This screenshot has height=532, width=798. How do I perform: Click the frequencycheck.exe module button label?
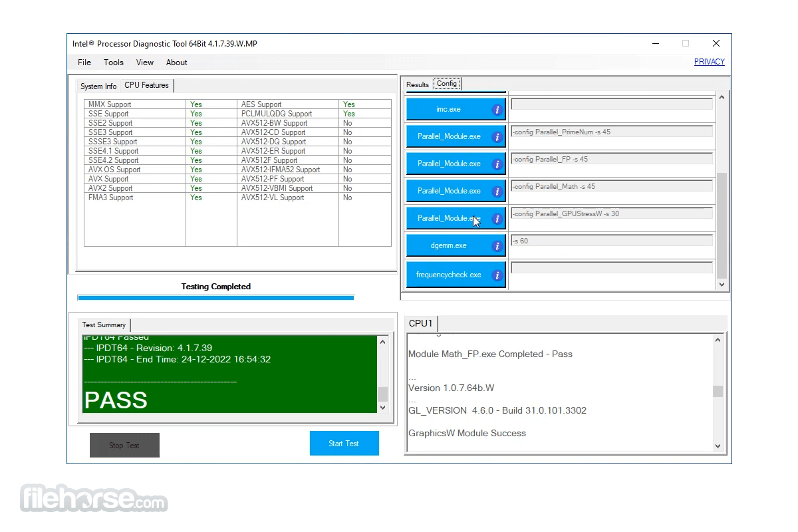click(449, 275)
